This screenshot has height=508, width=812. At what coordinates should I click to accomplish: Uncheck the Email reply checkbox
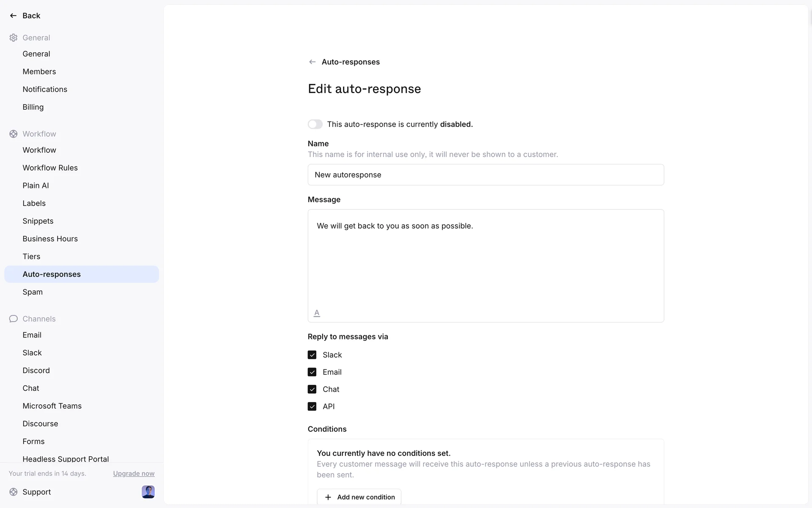312,372
